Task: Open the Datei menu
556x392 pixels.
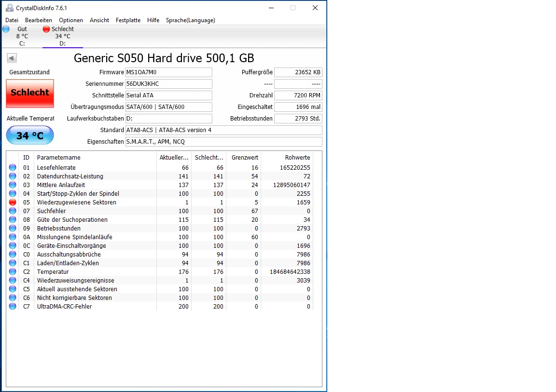Action: (12, 20)
